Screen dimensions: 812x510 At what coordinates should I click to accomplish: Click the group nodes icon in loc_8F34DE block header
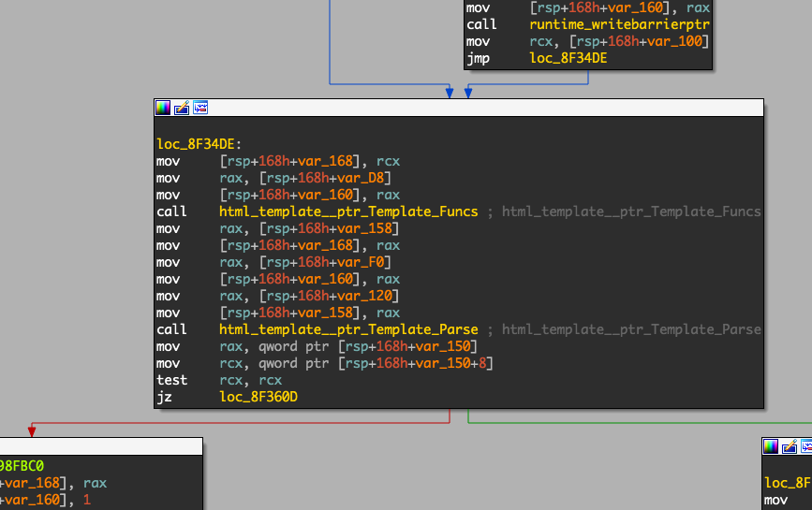pyautogui.click(x=199, y=108)
